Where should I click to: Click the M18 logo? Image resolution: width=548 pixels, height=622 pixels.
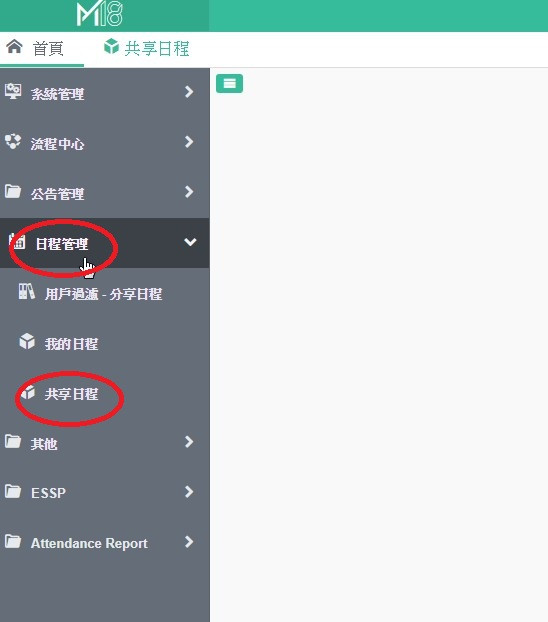point(99,15)
